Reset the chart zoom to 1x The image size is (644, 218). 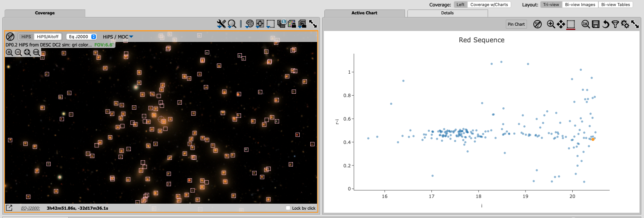point(585,24)
